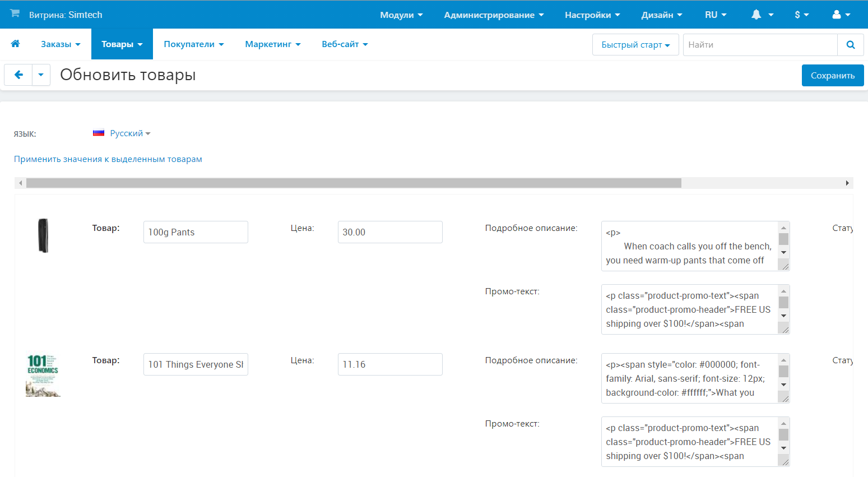Click the Сохранить button
The width and height of the screenshot is (868, 477).
click(x=832, y=76)
